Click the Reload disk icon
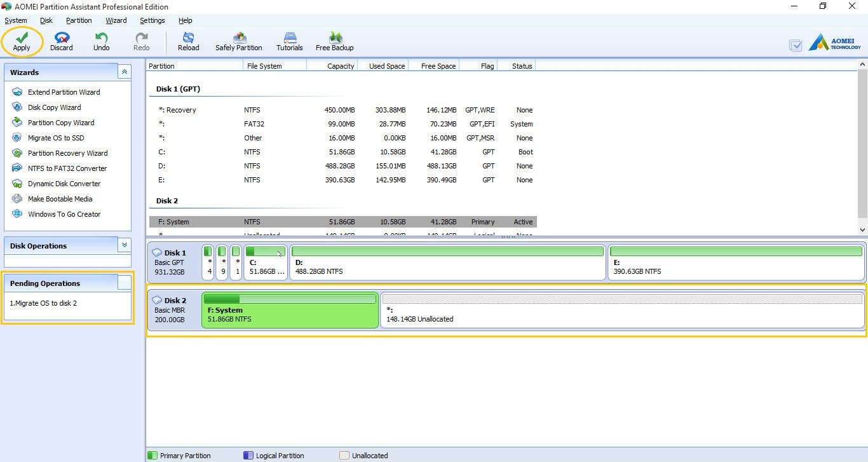 (188, 38)
